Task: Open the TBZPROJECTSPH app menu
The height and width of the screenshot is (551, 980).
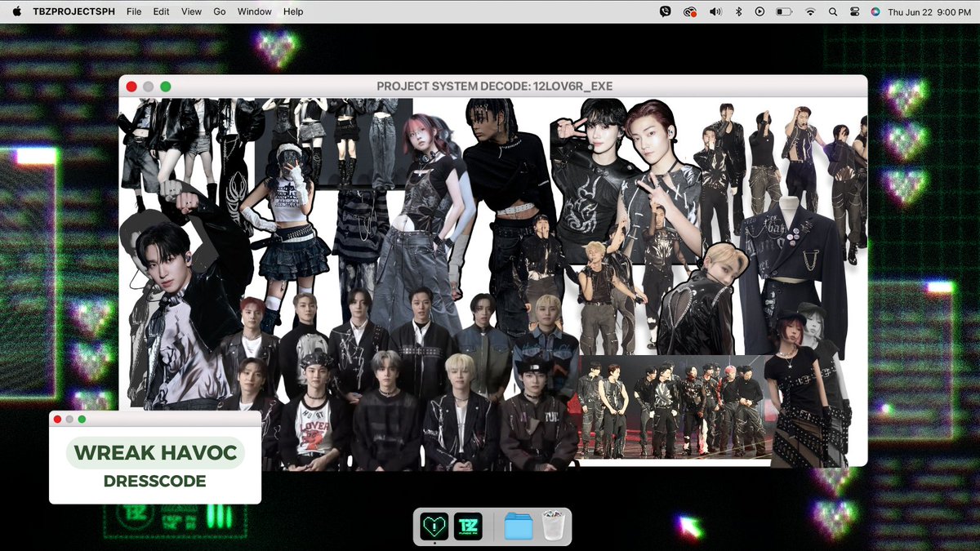Action: point(75,11)
